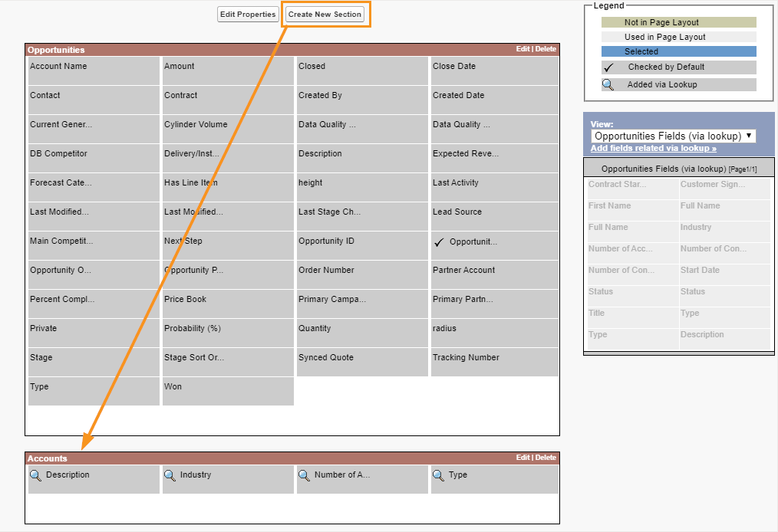The width and height of the screenshot is (778, 532).
Task: Click the Added via Lookup magnifier in legend
Action: (608, 85)
